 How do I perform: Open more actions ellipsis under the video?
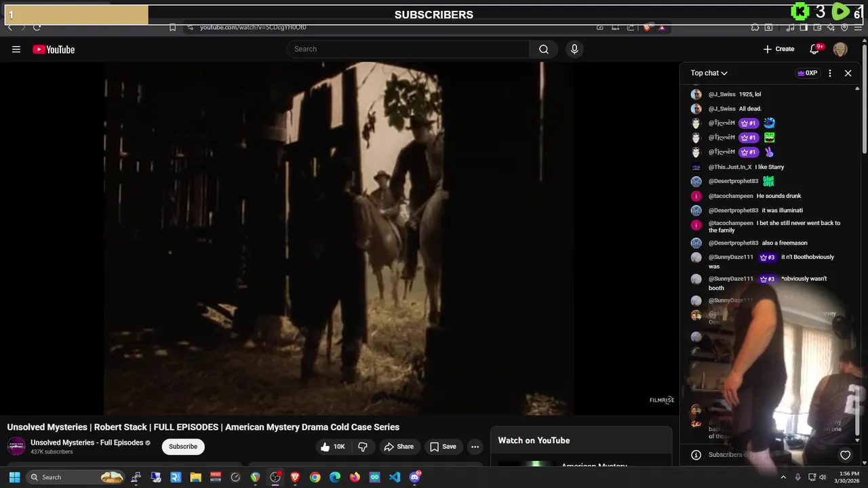click(x=475, y=447)
